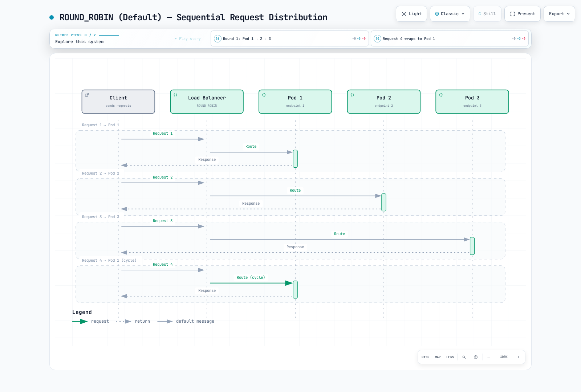
Task: Click the 'Request 4 → Pod 1 (cycle)' group label
Action: (109, 261)
